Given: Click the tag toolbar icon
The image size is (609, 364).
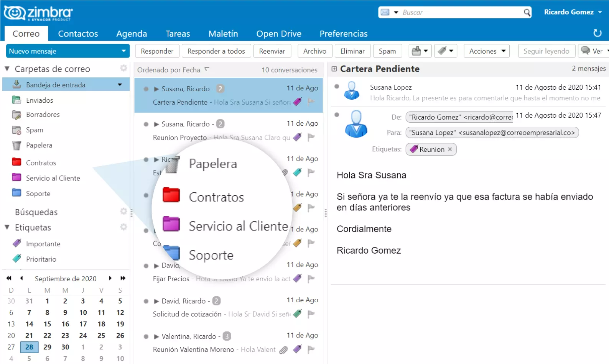Looking at the screenshot, I should click(x=445, y=51).
